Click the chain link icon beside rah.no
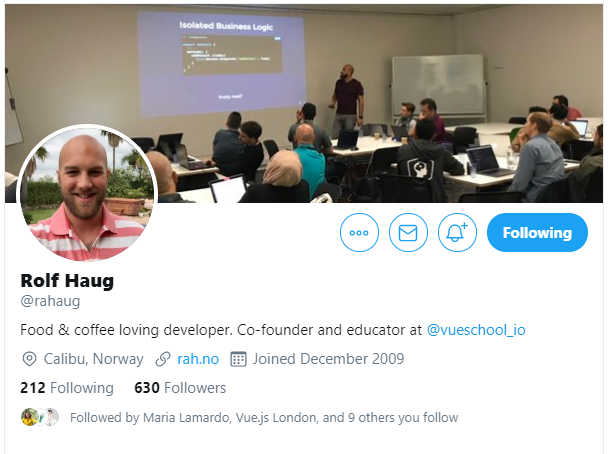 [163, 359]
